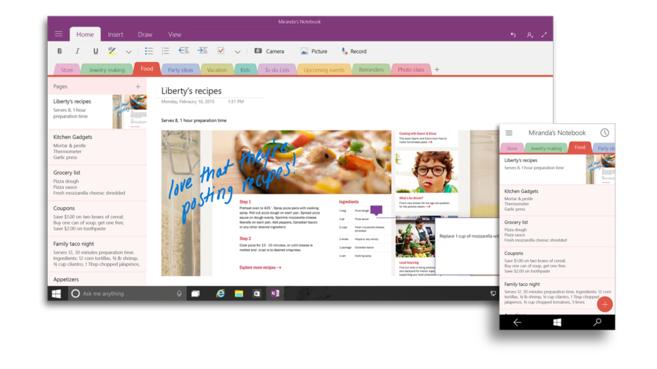Open the phone app hamburger menu
Viewport: 657px width, 369px height.
coord(509,133)
